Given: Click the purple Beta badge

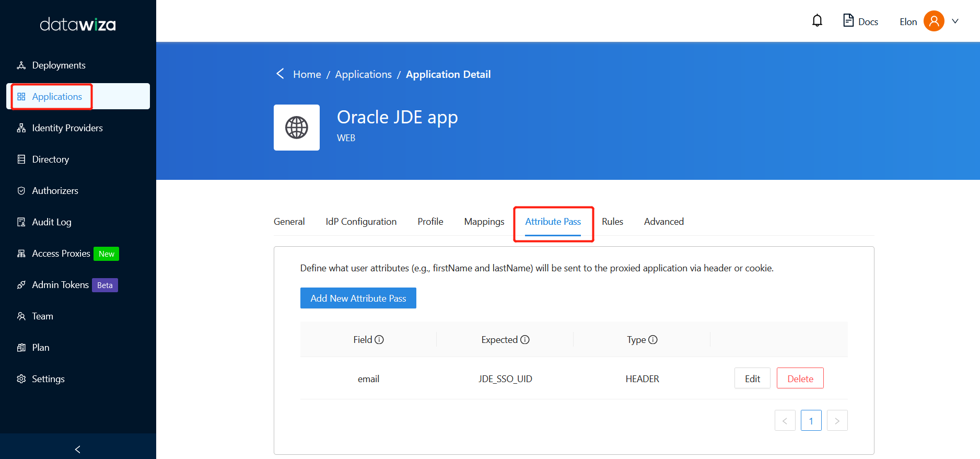Looking at the screenshot, I should tap(105, 285).
